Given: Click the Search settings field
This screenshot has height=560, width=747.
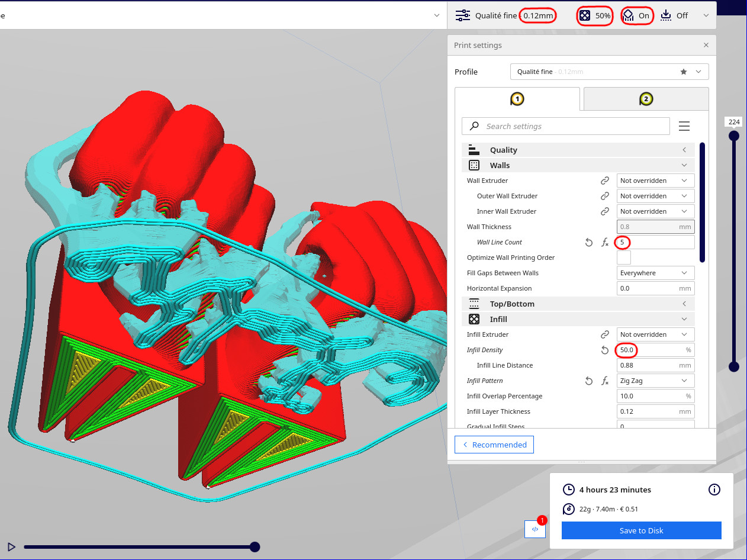Looking at the screenshot, I should click(566, 126).
